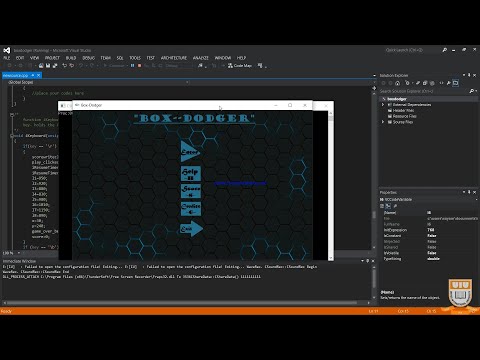
Task: Open the PROJECT menu
Action: click(52, 58)
